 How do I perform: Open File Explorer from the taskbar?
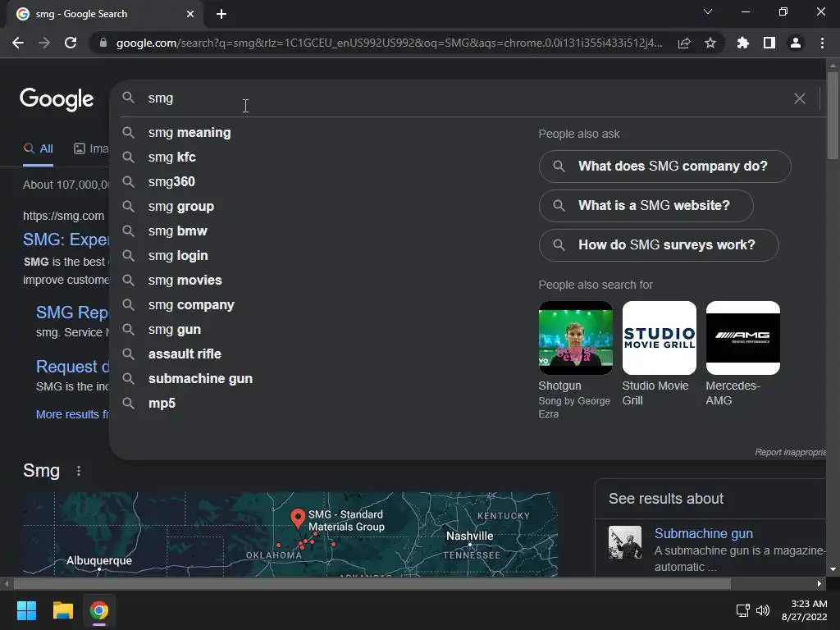click(x=62, y=610)
